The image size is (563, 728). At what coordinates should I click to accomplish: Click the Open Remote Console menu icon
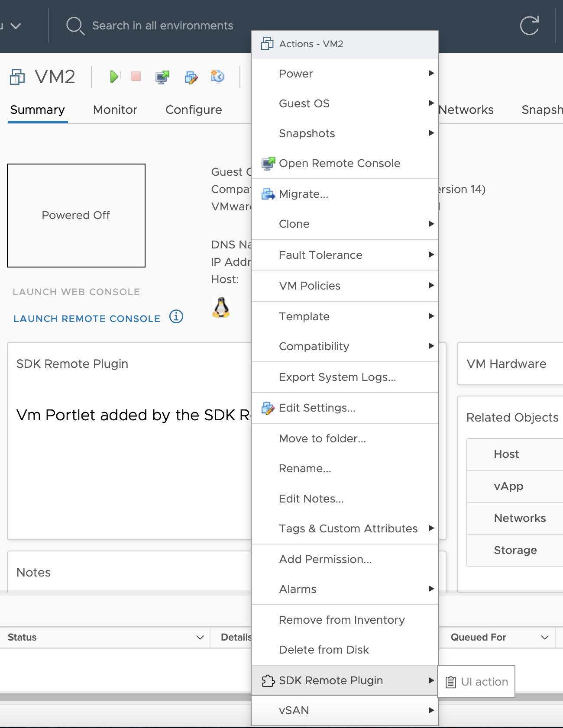click(x=268, y=164)
